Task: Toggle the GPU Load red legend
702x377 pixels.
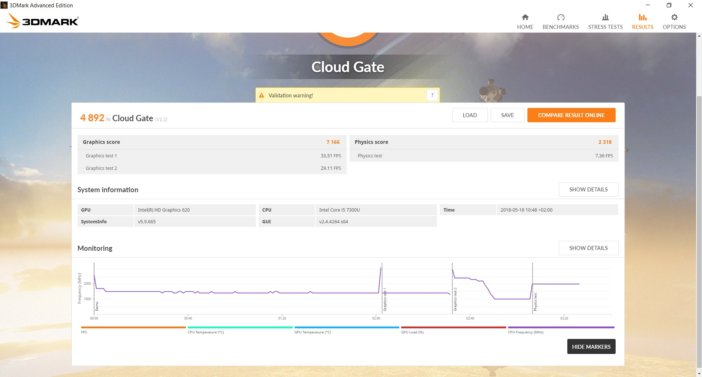Action: point(453,327)
